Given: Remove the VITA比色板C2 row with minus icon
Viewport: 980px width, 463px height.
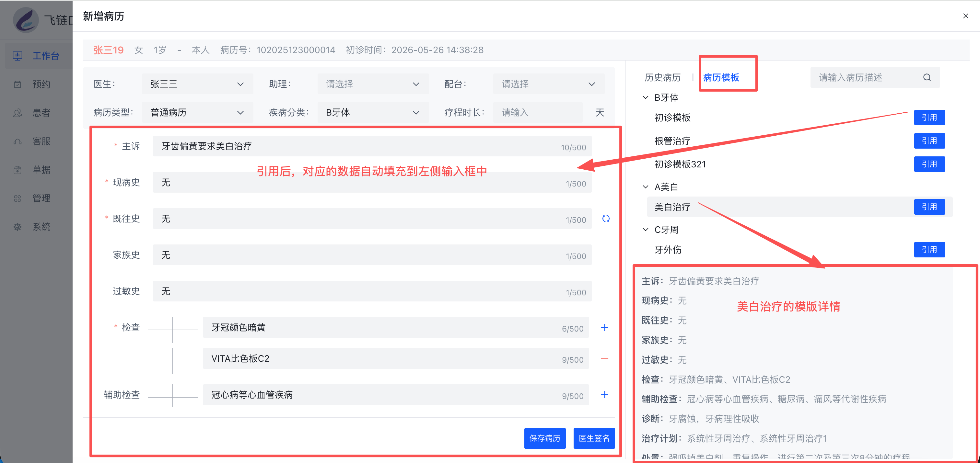Looking at the screenshot, I should 604,358.
